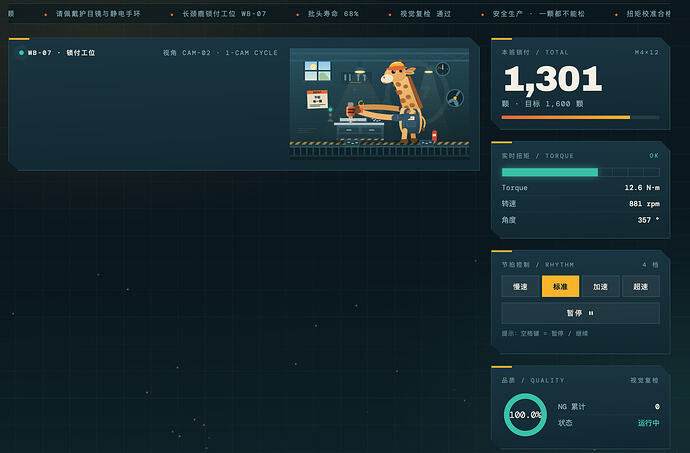Select the 标准 rhythm speed

click(560, 287)
